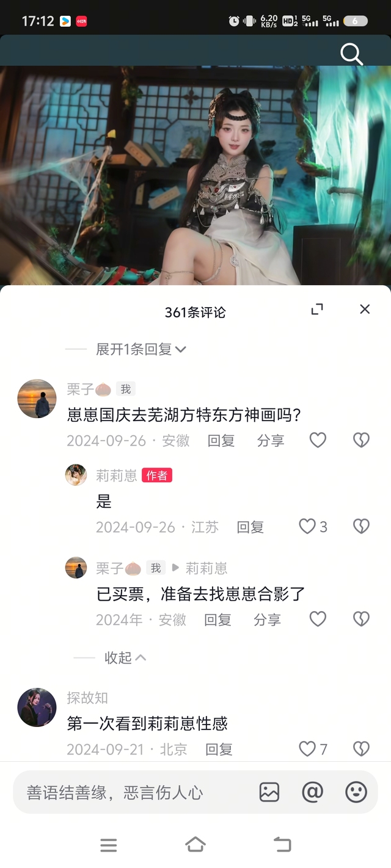Close the 361条评论 comments panel

click(x=365, y=309)
